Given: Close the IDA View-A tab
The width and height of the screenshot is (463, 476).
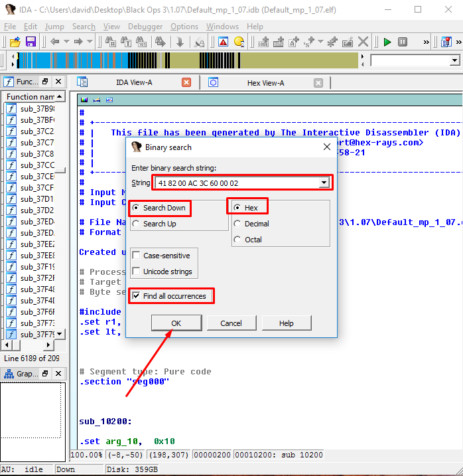Looking at the screenshot, I should pyautogui.click(x=186, y=82).
